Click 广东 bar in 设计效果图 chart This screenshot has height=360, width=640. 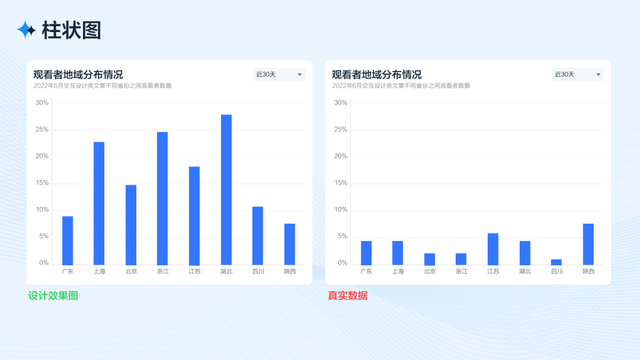[68, 240]
